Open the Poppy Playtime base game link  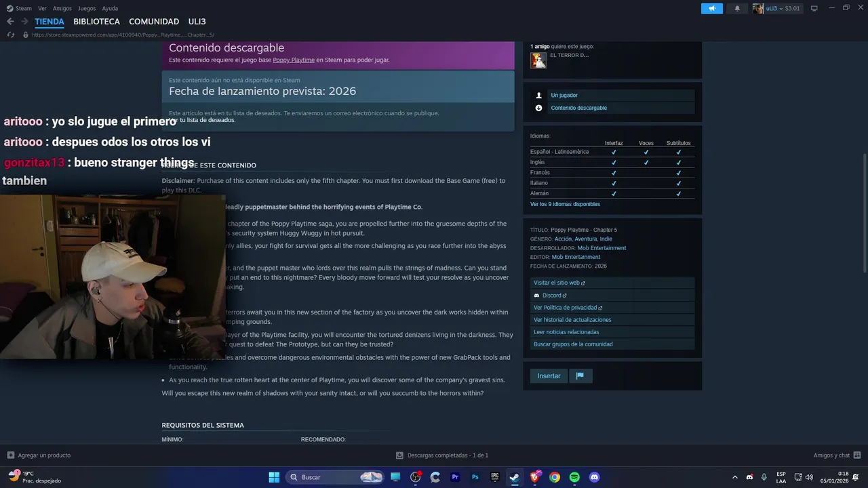[x=294, y=60]
